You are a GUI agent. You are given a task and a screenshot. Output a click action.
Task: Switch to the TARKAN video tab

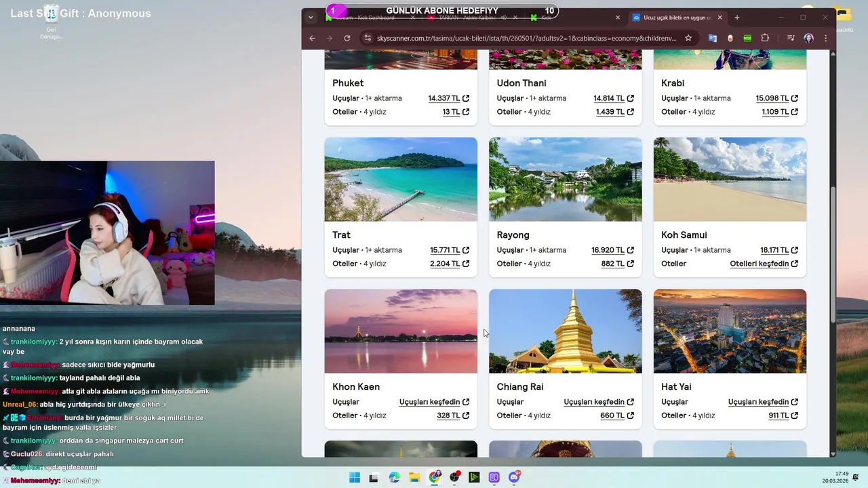[473, 18]
